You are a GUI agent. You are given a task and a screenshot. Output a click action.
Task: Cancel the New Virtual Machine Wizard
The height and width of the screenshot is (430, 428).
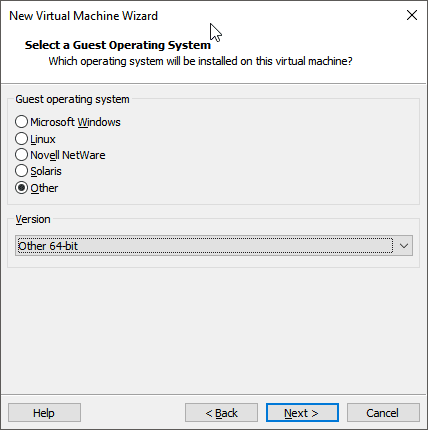pos(383,413)
